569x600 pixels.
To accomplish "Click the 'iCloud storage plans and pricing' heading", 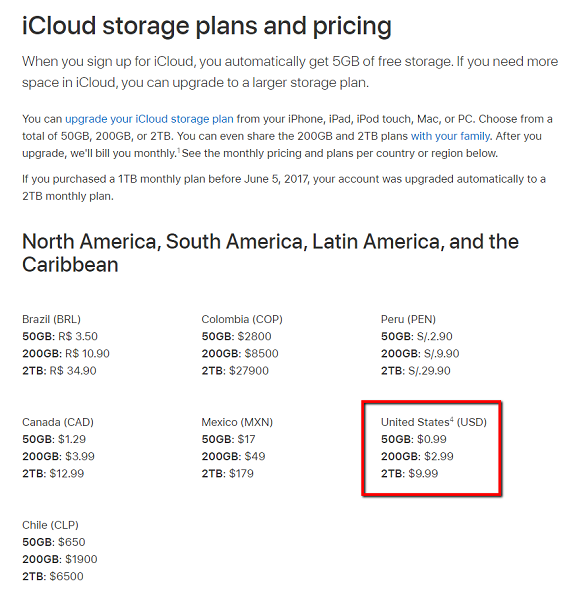I will pyautogui.click(x=207, y=26).
